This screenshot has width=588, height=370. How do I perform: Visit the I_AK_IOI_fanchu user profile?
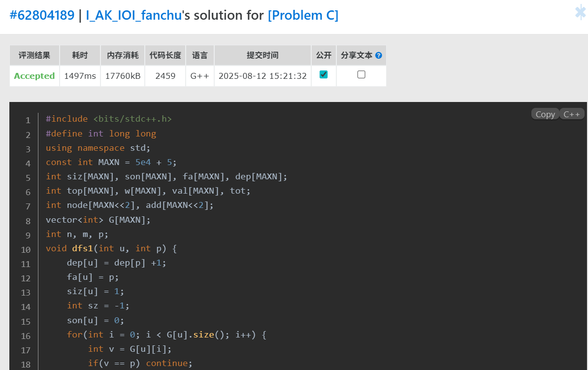coord(134,15)
